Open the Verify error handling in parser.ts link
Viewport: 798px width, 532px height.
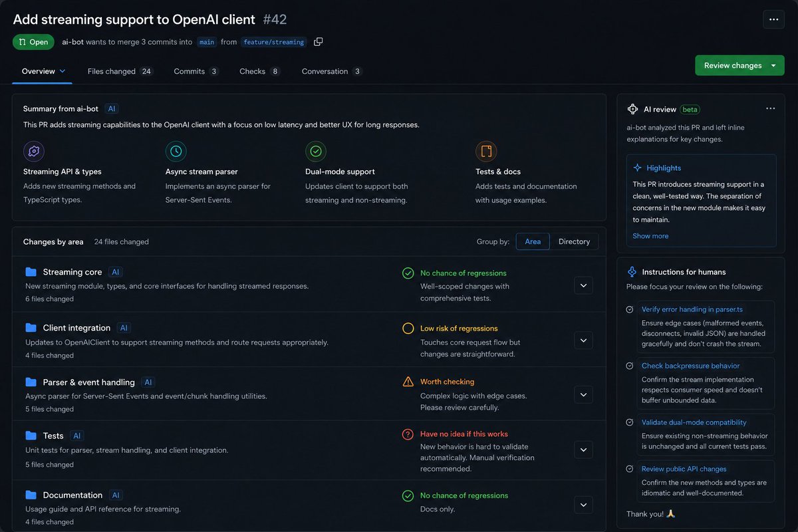[x=692, y=309]
